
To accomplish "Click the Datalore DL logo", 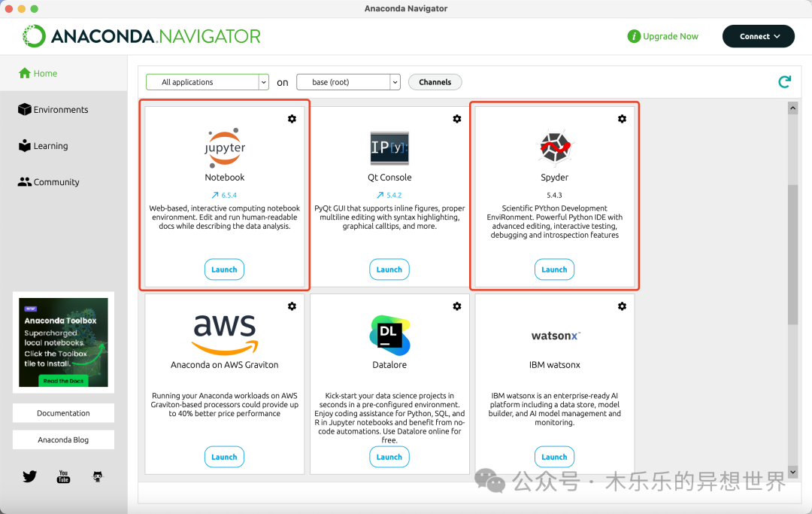I will click(389, 335).
